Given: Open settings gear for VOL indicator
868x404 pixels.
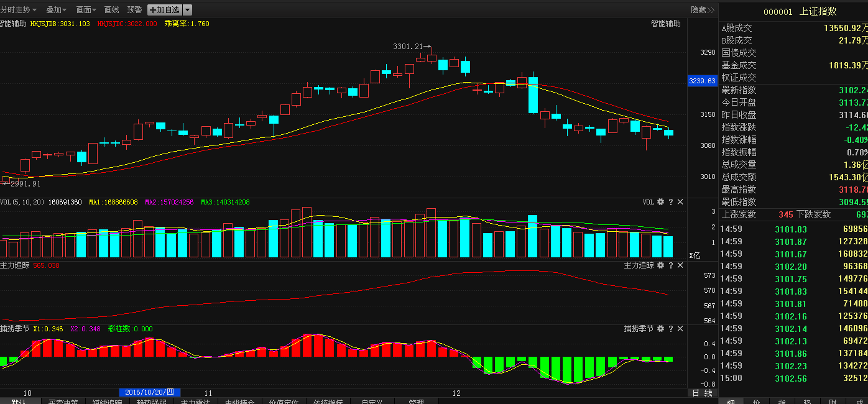Looking at the screenshot, I should [x=661, y=202].
